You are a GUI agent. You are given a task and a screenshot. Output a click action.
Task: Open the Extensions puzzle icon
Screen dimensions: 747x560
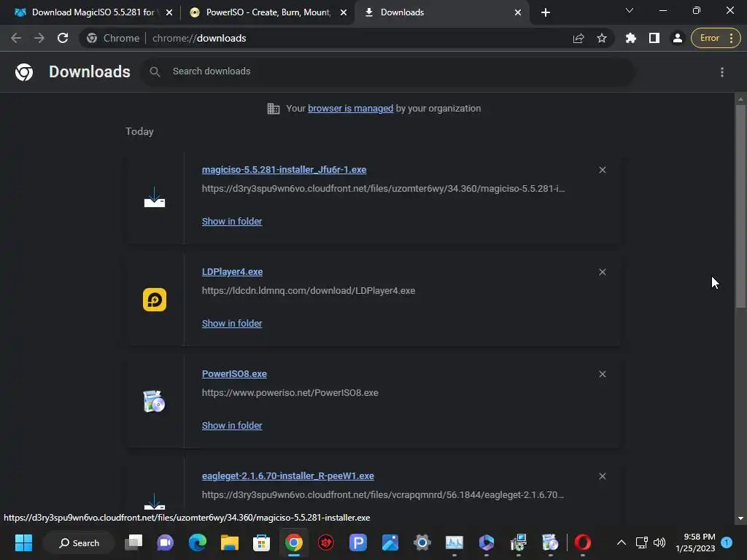click(631, 38)
